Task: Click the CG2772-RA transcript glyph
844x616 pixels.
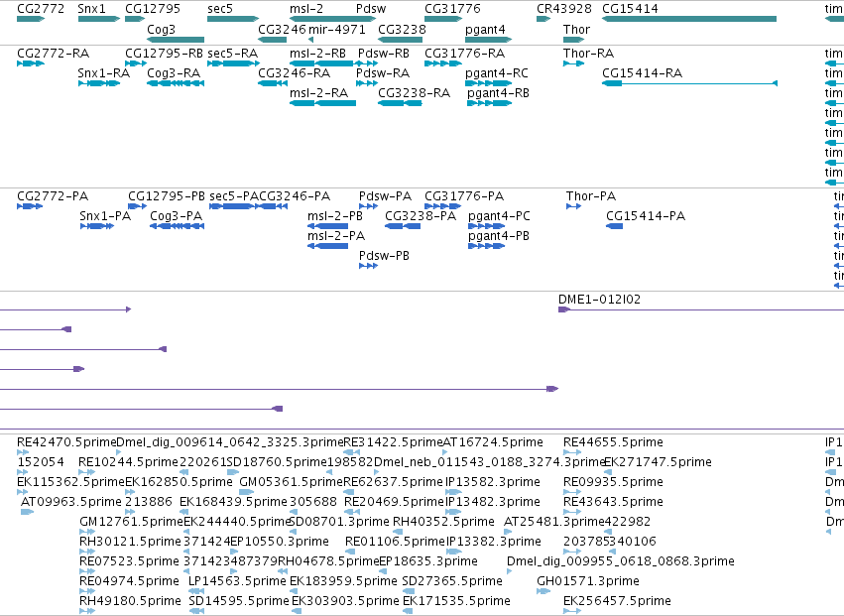Action: click(x=31, y=63)
